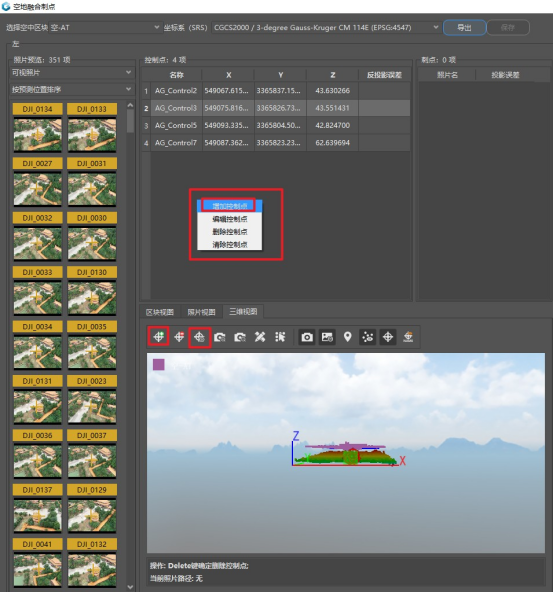Select the AG_Control2 row
The width and height of the screenshot is (553, 593).
tap(276, 91)
